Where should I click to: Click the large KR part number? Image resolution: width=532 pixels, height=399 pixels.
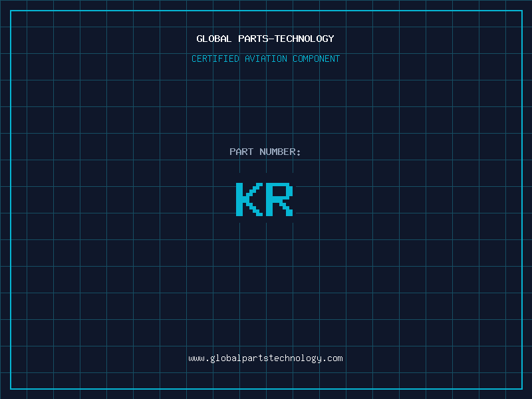click(265, 199)
